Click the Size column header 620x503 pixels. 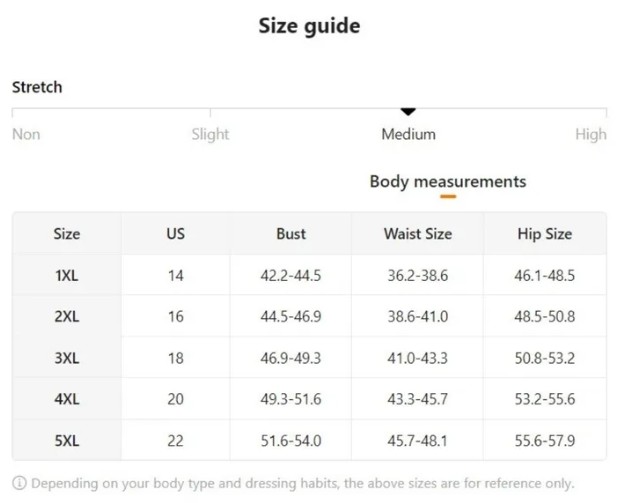click(x=67, y=234)
